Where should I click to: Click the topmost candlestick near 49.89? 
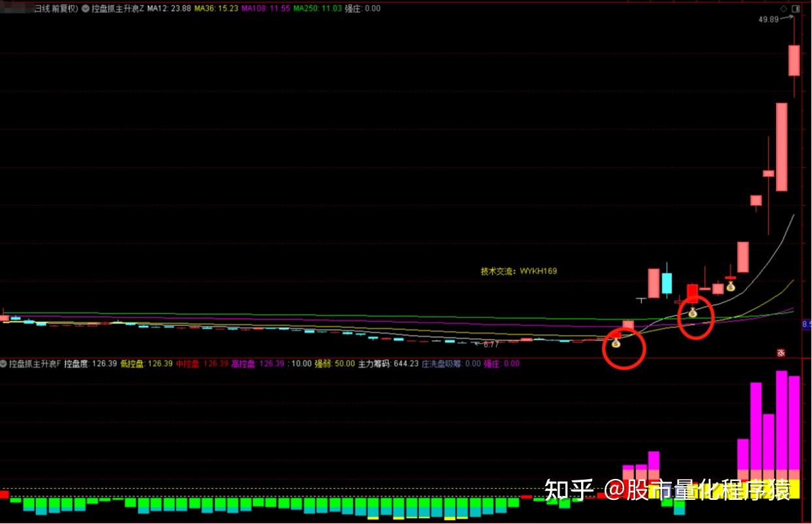[794, 61]
